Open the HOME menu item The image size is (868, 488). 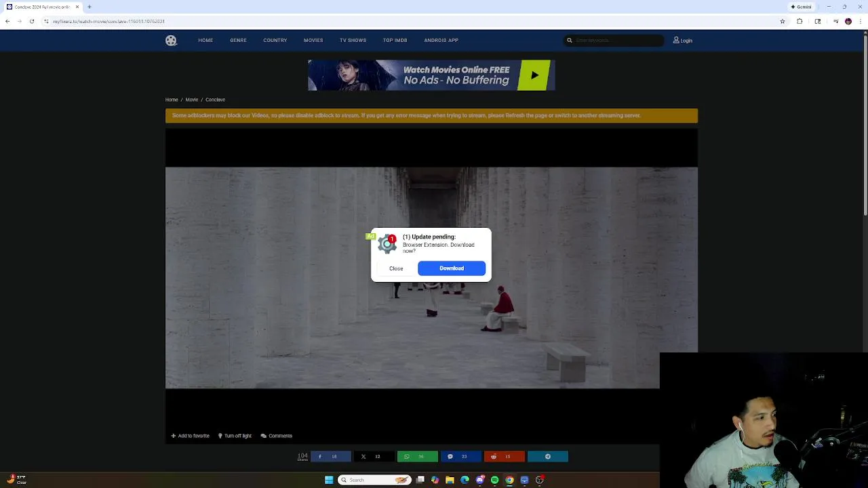point(205,40)
